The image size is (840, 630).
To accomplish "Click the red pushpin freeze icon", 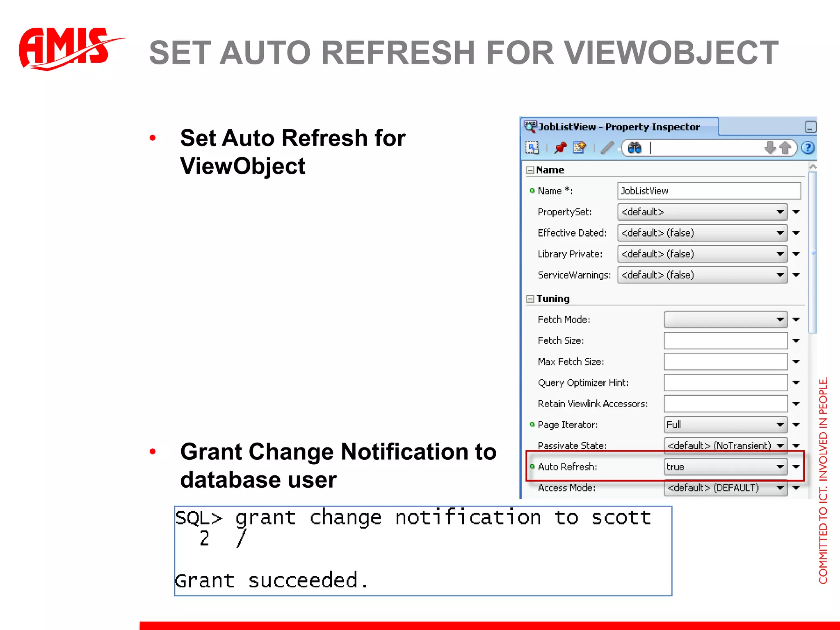I will 560,148.
